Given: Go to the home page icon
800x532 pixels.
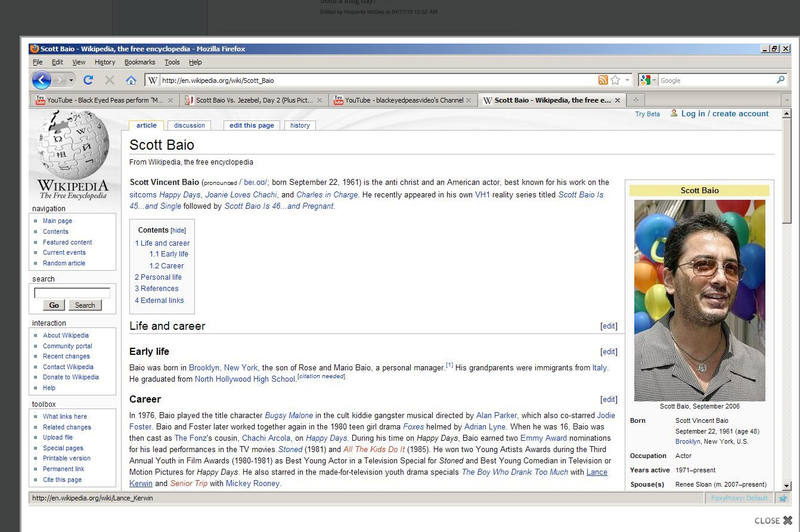Looking at the screenshot, I should point(131,80).
